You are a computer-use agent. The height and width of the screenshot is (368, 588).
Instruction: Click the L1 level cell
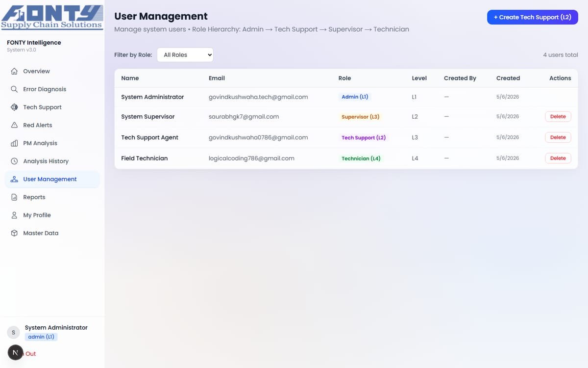click(415, 97)
